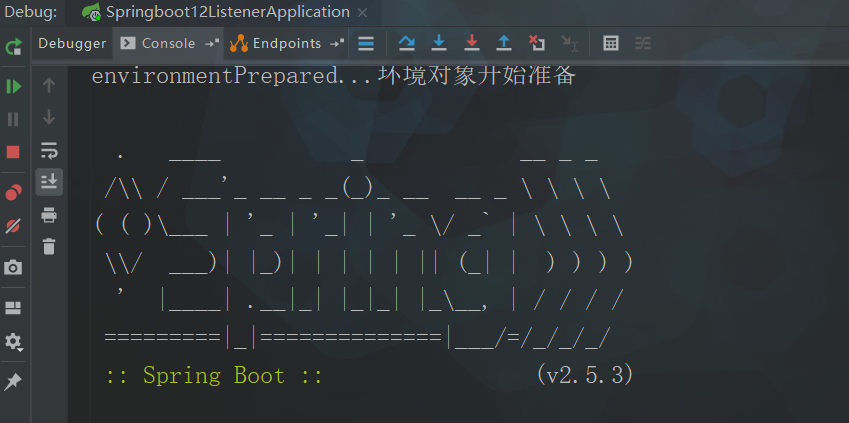The height and width of the screenshot is (423, 849).
Task: Jump up the console stack trace
Action: point(49,85)
